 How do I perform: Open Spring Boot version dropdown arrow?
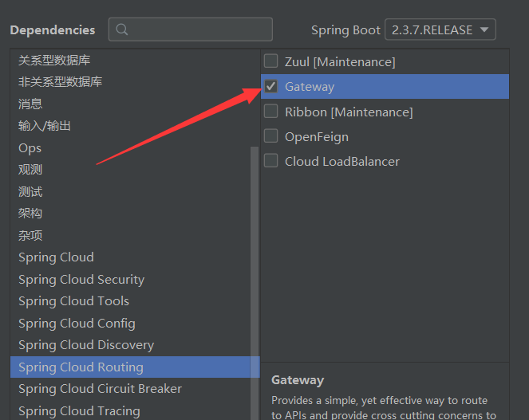tap(484, 29)
